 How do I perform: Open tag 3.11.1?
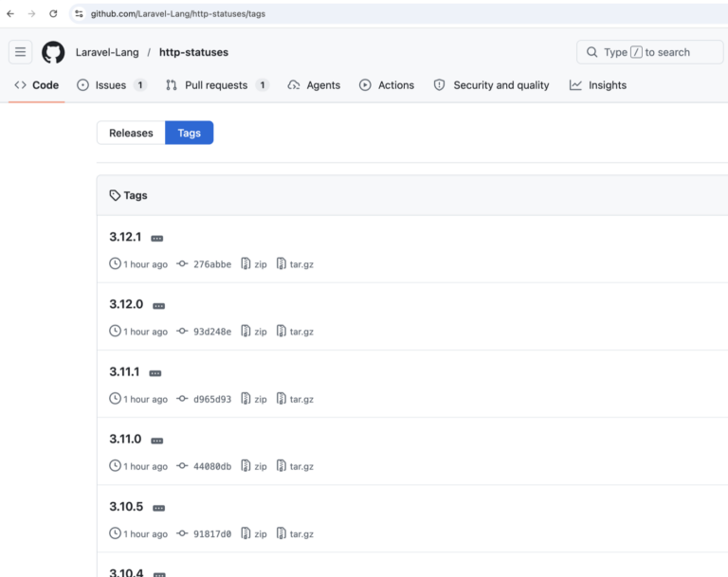tap(124, 371)
